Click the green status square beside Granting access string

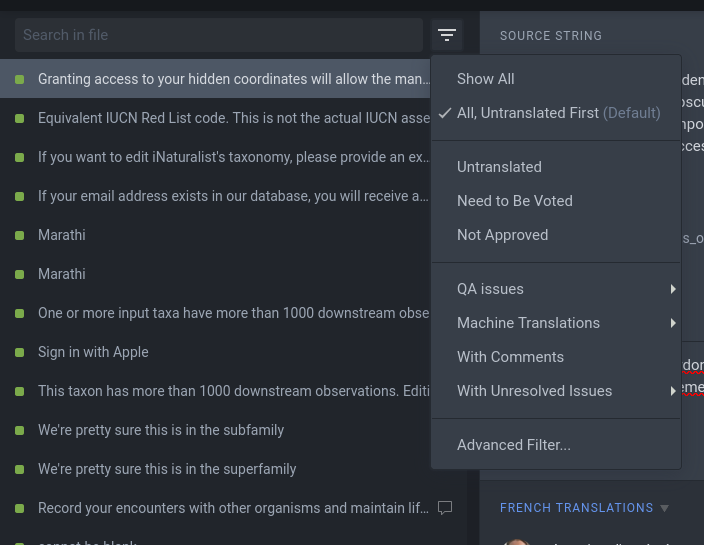(x=19, y=79)
